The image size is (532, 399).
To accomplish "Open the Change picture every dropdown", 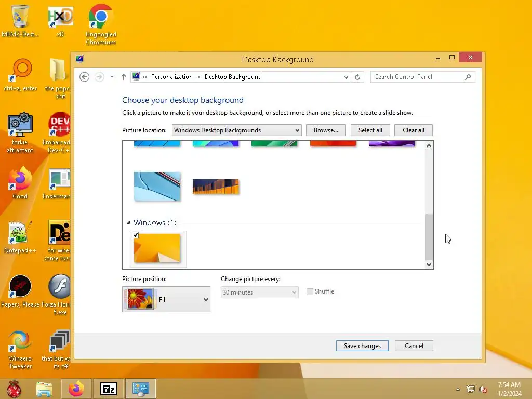I will point(260,292).
